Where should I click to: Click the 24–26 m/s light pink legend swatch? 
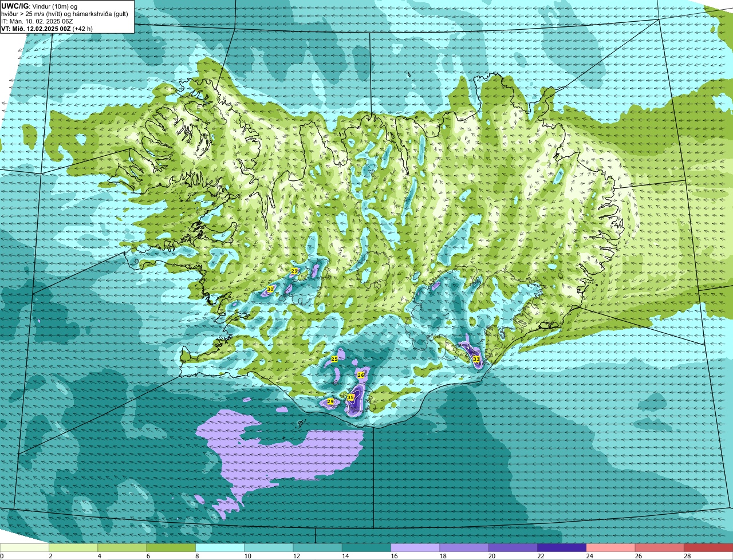pos(611,548)
